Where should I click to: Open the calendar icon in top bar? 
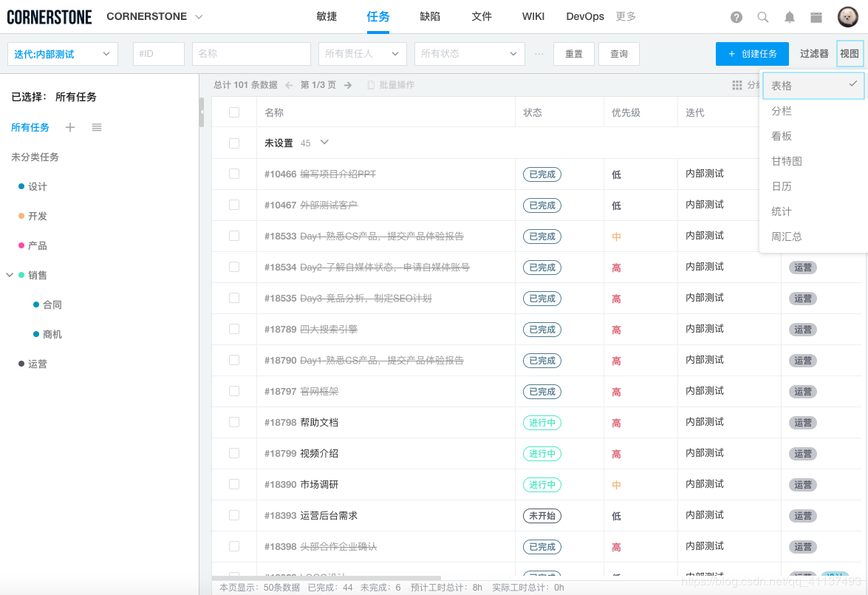click(x=816, y=16)
